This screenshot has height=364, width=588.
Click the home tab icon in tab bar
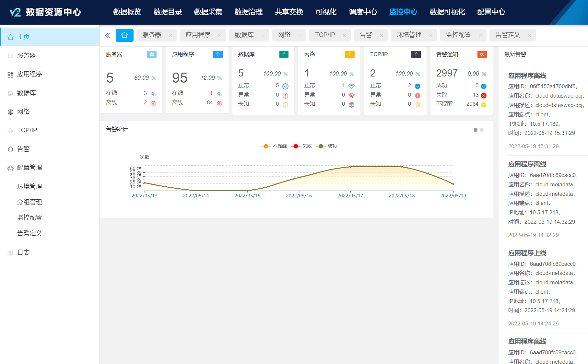point(124,35)
